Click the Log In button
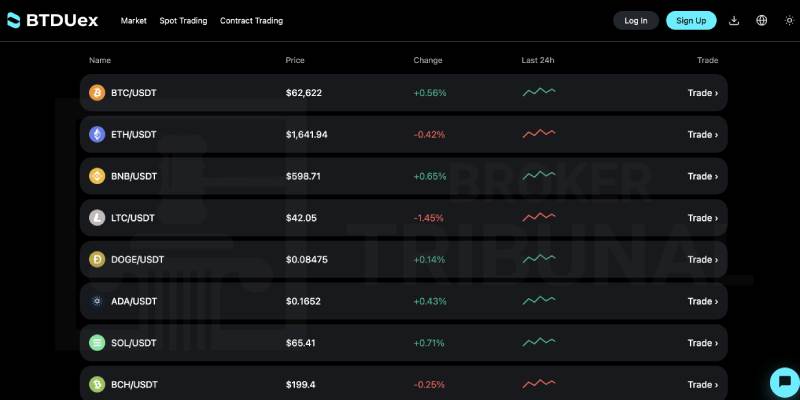Image resolution: width=800 pixels, height=400 pixels. click(636, 20)
